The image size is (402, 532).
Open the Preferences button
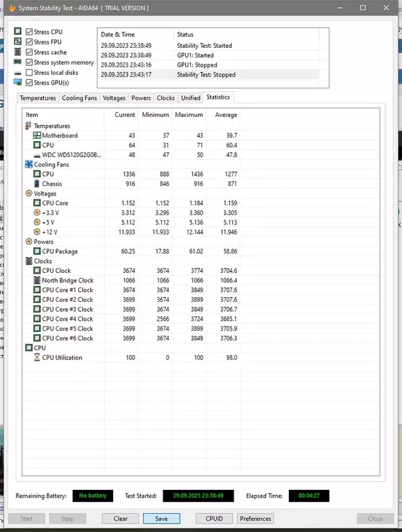click(255, 518)
